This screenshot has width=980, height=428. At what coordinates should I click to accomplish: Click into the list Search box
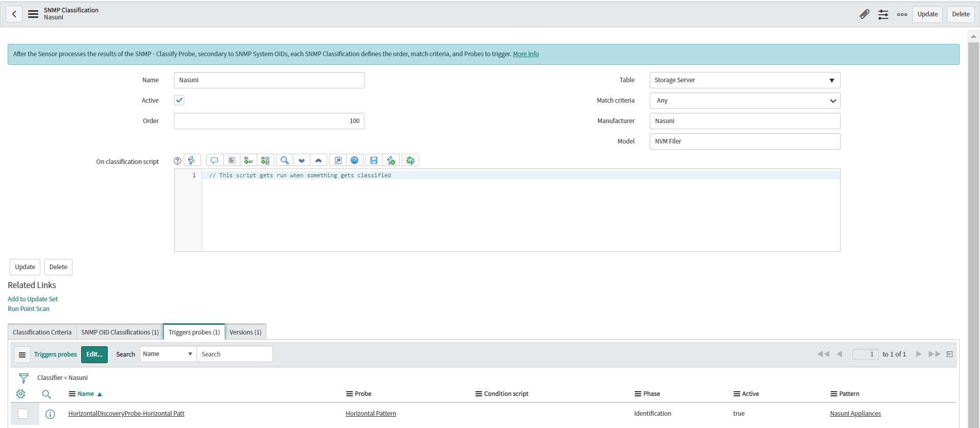click(x=235, y=354)
